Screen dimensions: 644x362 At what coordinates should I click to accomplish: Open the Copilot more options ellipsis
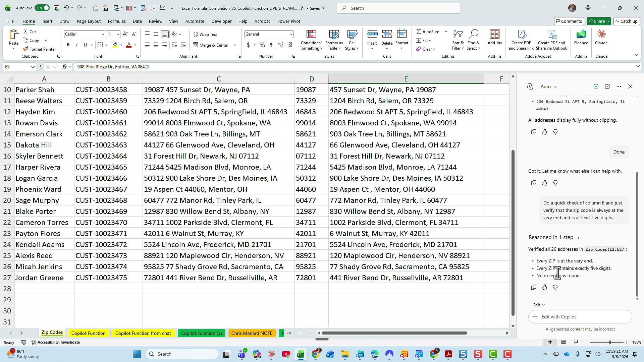click(619, 86)
